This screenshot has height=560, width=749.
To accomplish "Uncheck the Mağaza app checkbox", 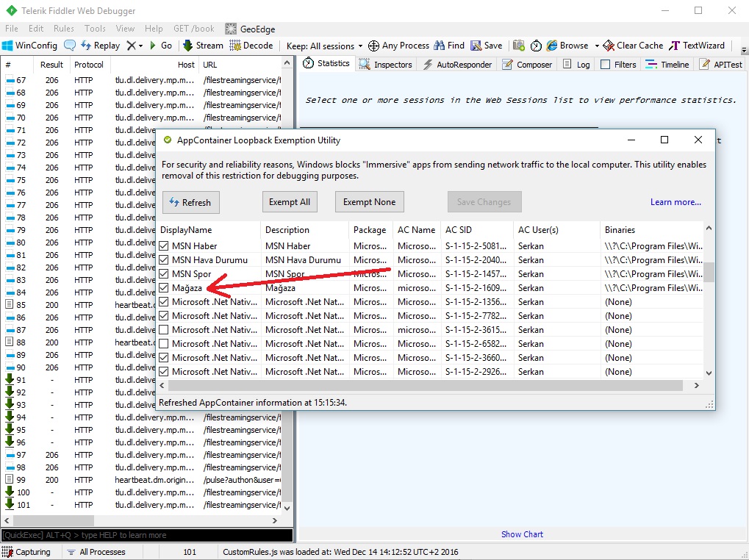I will (164, 288).
